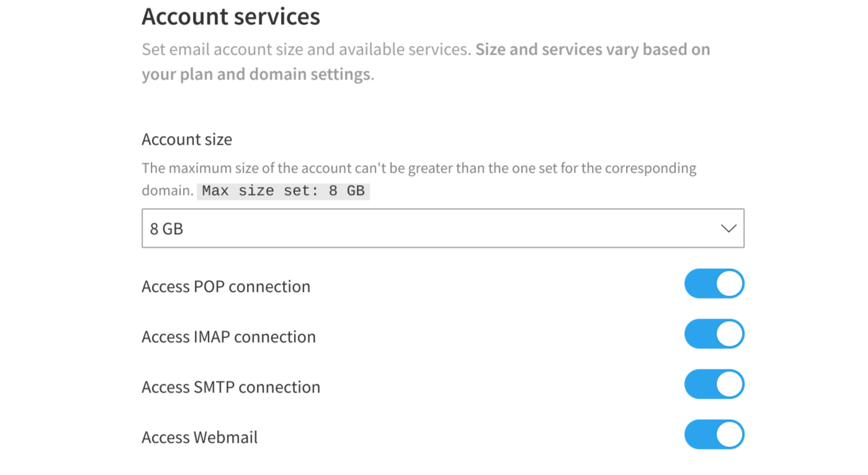Click the 'Access IMAP connection' label text
This screenshot has width=868, height=475.
coord(229,336)
